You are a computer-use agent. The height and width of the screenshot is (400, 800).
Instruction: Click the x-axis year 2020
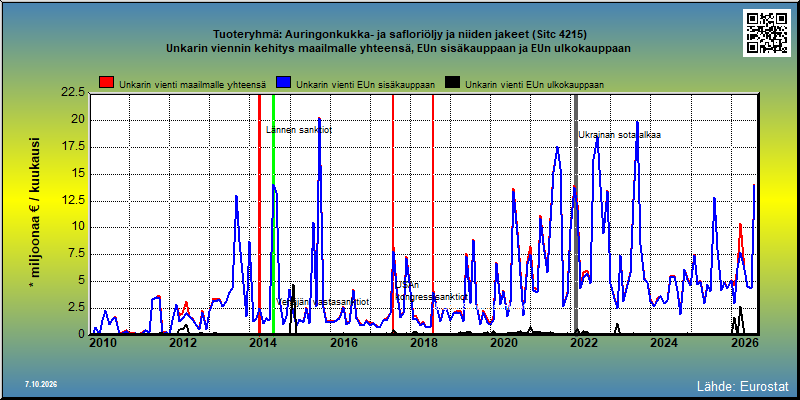point(503,344)
